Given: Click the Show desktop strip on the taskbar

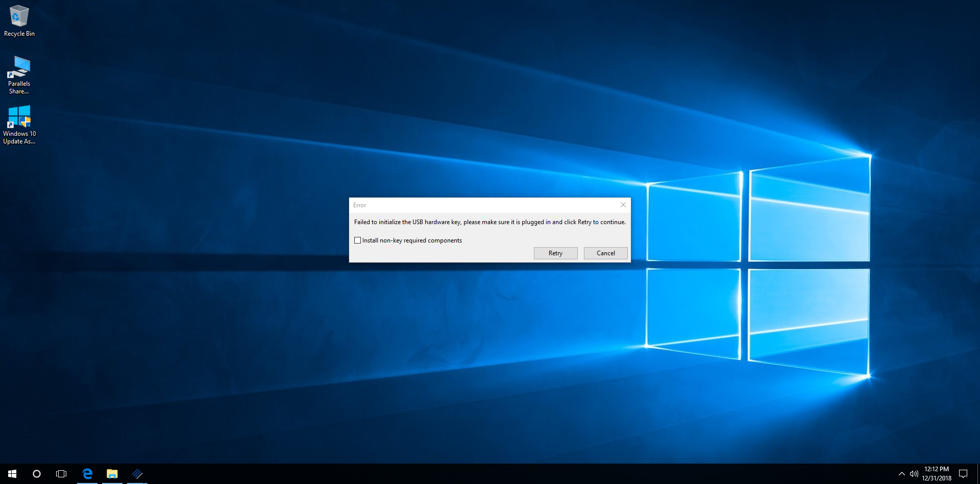Looking at the screenshot, I should 978,474.
